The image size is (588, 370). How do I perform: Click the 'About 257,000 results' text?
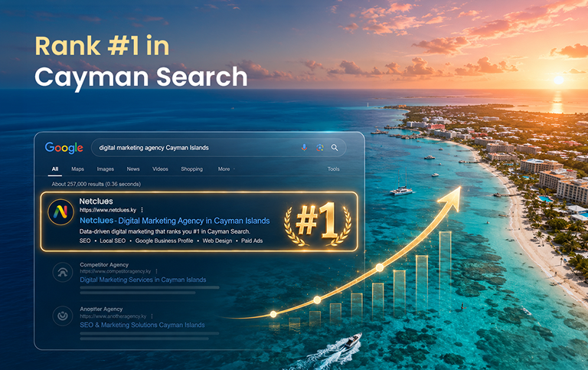point(96,184)
